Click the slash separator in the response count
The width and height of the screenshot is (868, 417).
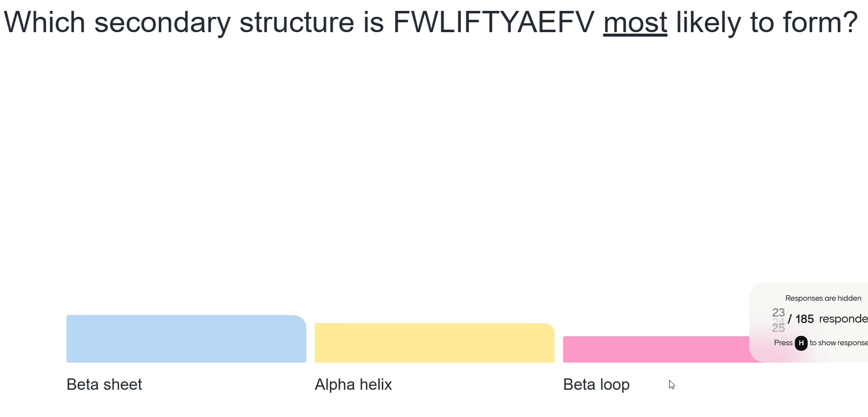(790, 319)
